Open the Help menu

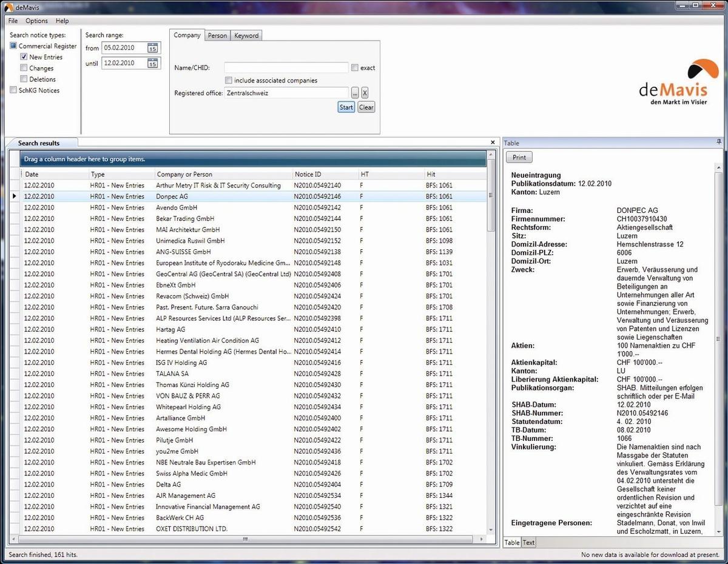tap(62, 21)
